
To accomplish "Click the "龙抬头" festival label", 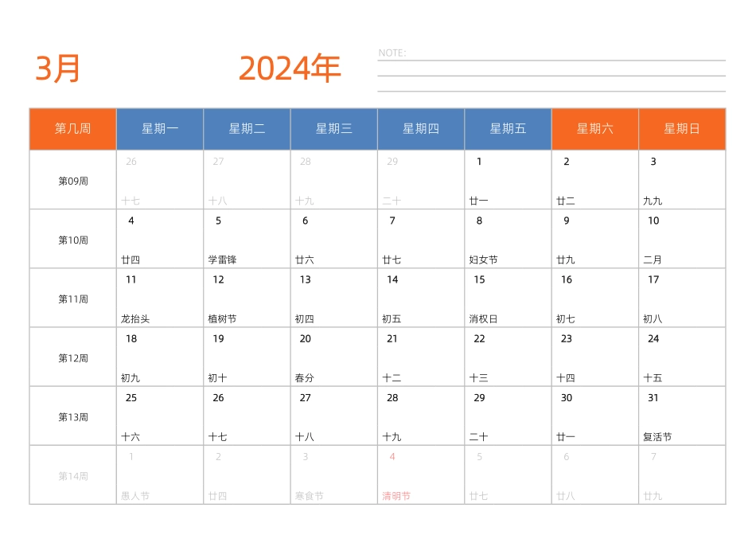I will coord(135,319).
